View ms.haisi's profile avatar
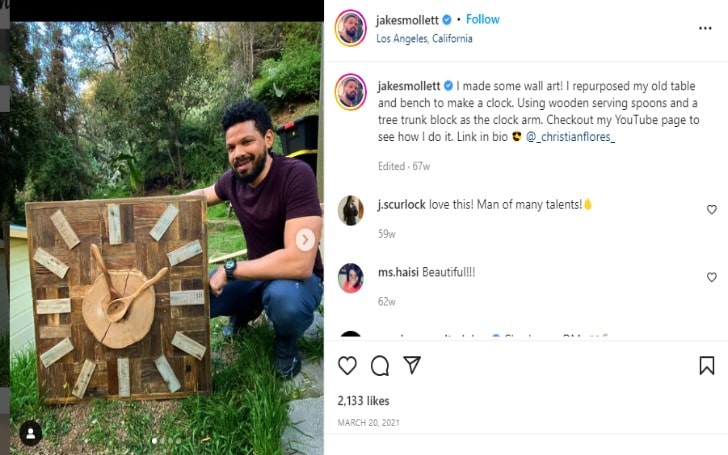Image resolution: width=728 pixels, height=455 pixels. 350,277
